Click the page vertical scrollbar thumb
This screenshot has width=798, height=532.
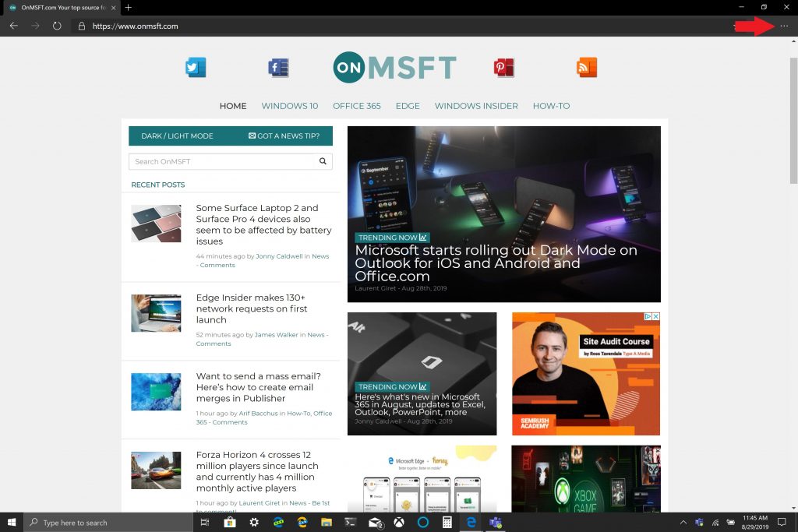click(793, 121)
